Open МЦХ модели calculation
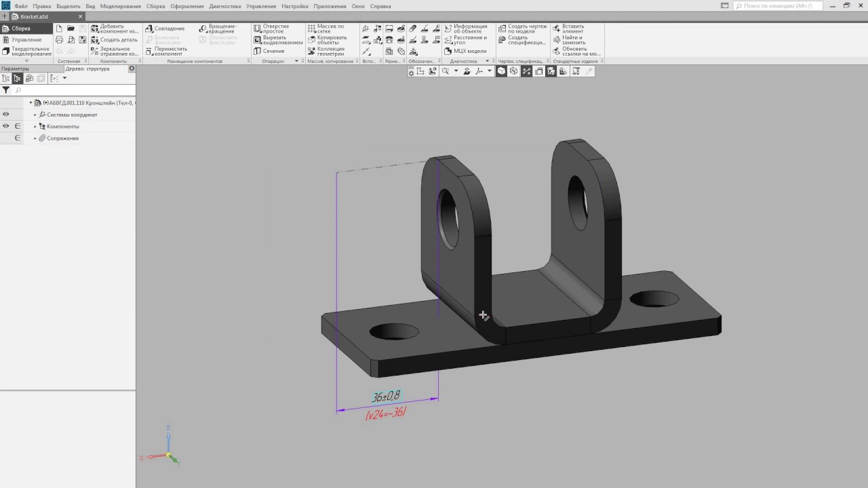This screenshot has width=868, height=488. (x=466, y=52)
